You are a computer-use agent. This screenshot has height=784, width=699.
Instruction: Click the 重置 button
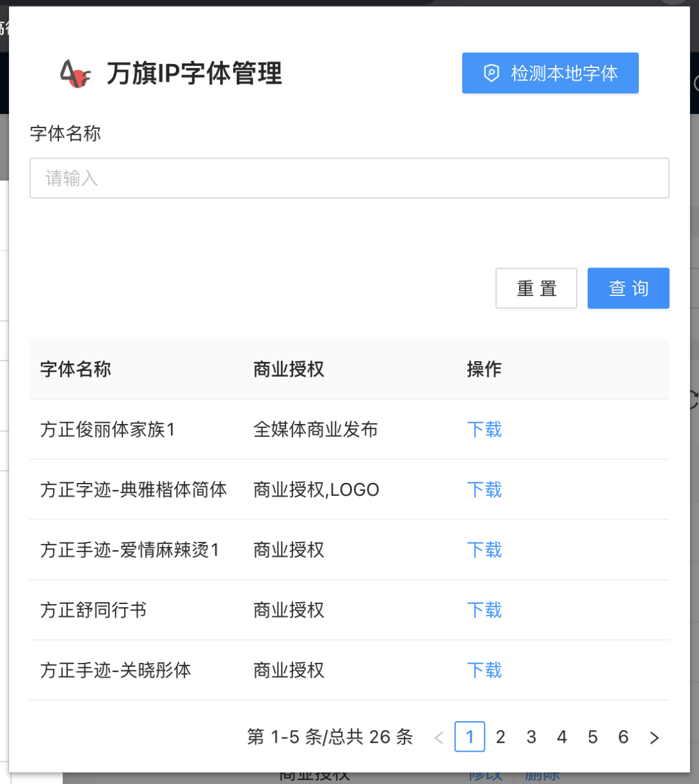[537, 288]
